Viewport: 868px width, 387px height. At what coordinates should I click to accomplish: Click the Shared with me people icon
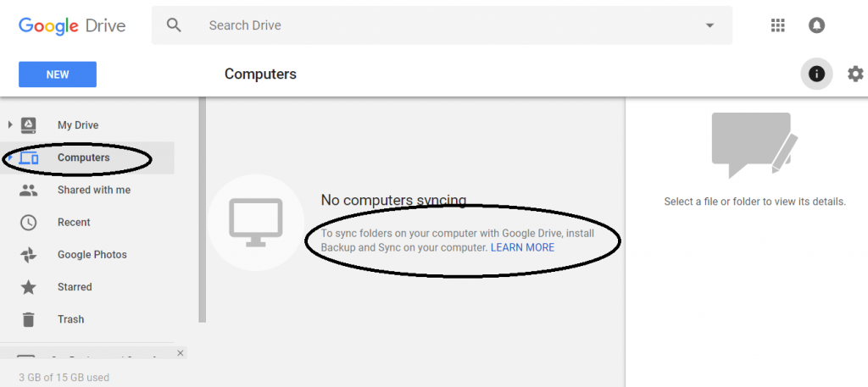pos(28,191)
